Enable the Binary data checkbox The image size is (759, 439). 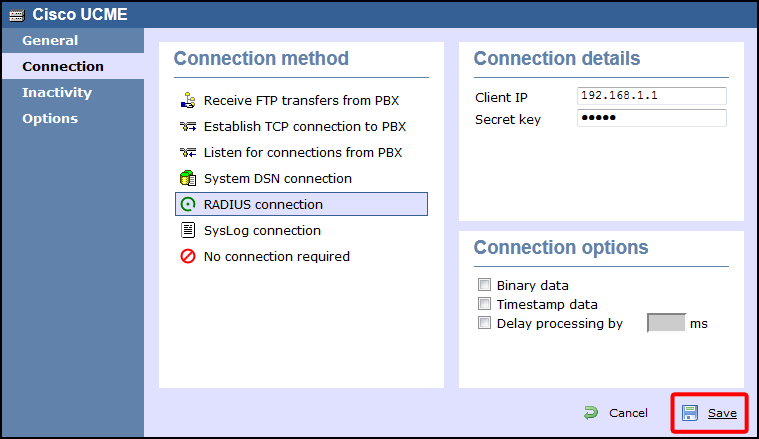[484, 285]
